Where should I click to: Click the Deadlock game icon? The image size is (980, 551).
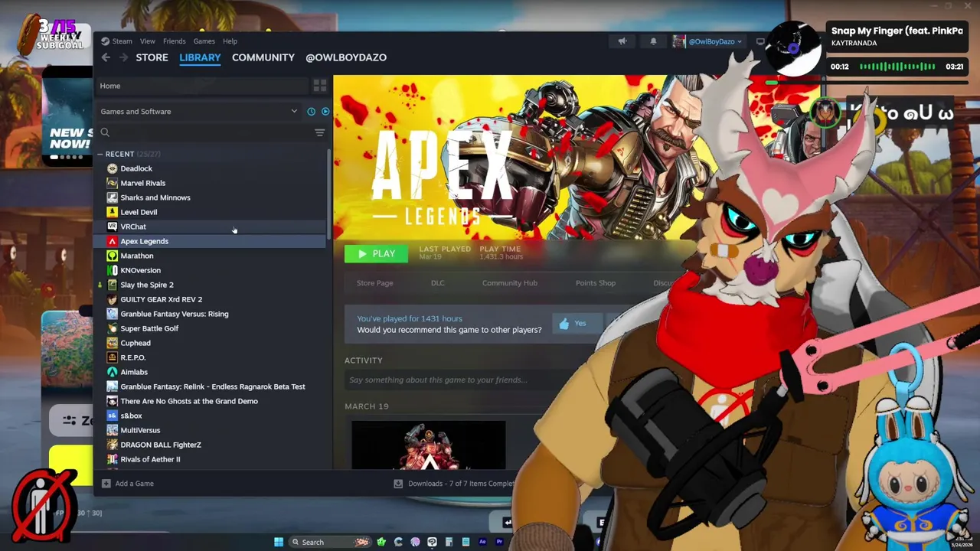(113, 168)
